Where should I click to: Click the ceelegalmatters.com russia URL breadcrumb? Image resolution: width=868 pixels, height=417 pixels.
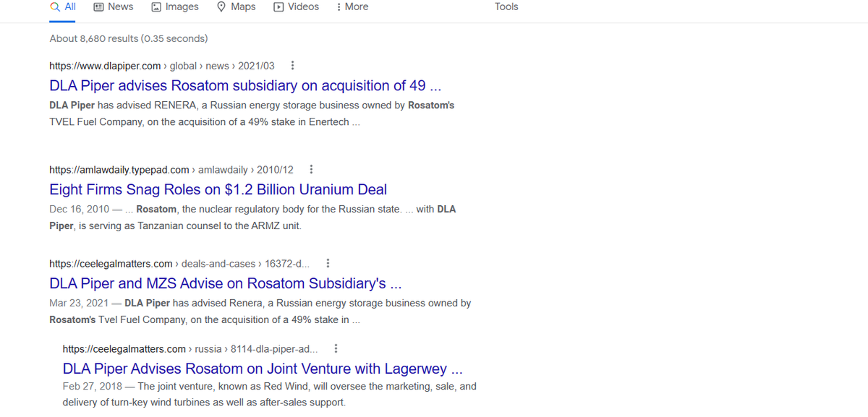point(191,348)
